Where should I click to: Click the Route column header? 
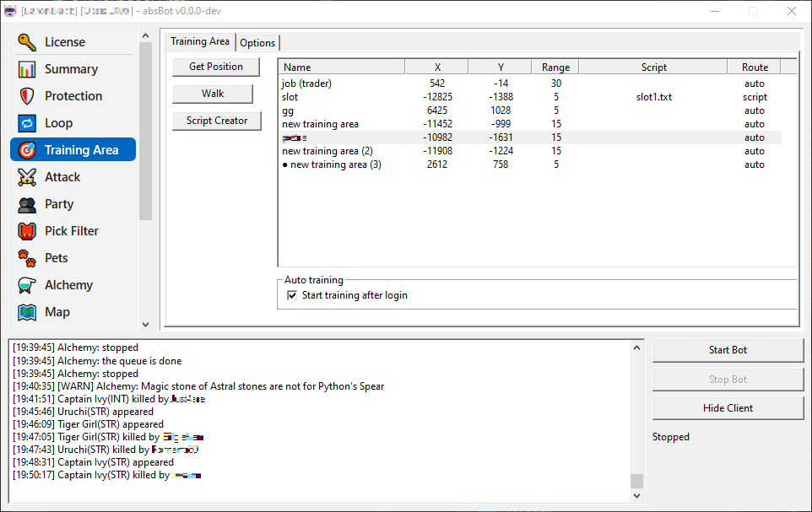pos(755,67)
